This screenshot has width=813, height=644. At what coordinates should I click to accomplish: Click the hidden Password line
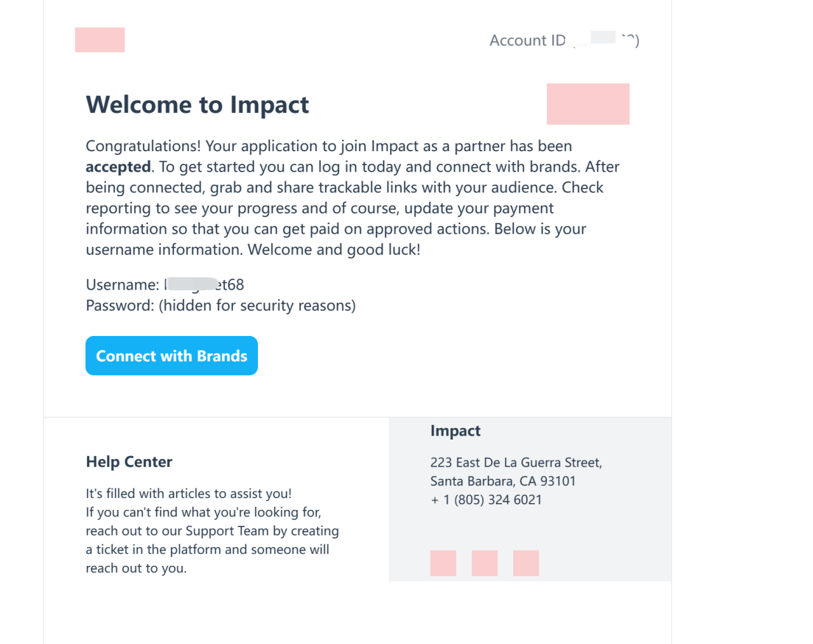pos(220,305)
